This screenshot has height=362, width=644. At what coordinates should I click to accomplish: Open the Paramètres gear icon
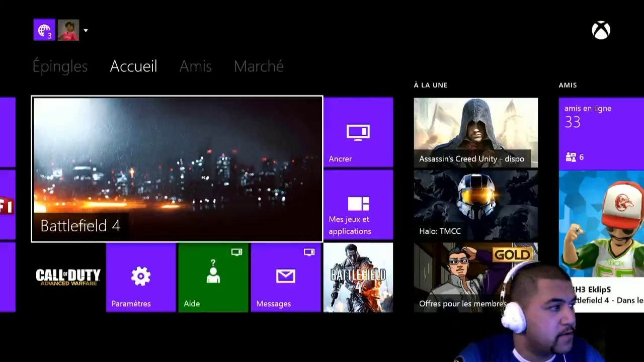tap(141, 276)
